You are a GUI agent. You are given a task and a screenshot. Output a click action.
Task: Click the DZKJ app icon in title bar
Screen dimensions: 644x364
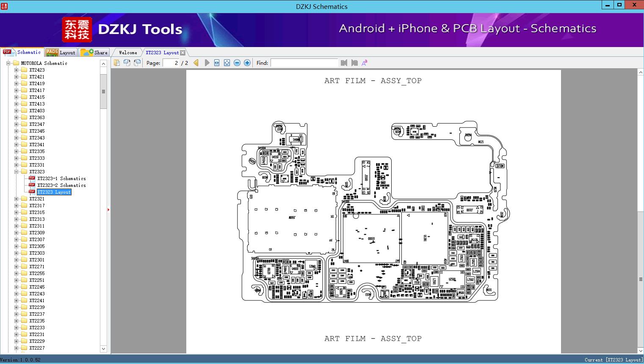(x=5, y=6)
